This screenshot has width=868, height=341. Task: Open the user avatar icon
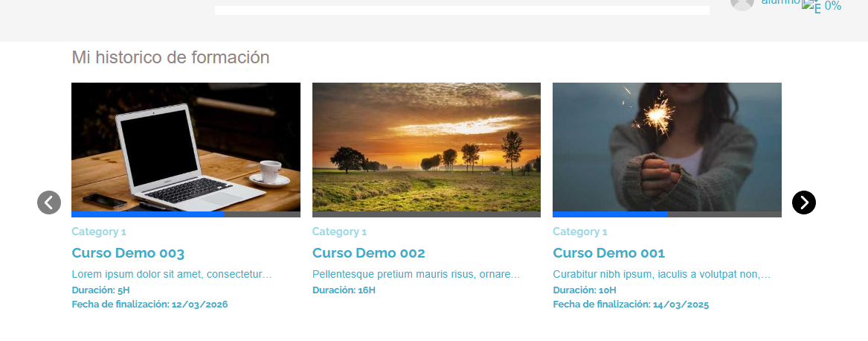[x=742, y=3]
